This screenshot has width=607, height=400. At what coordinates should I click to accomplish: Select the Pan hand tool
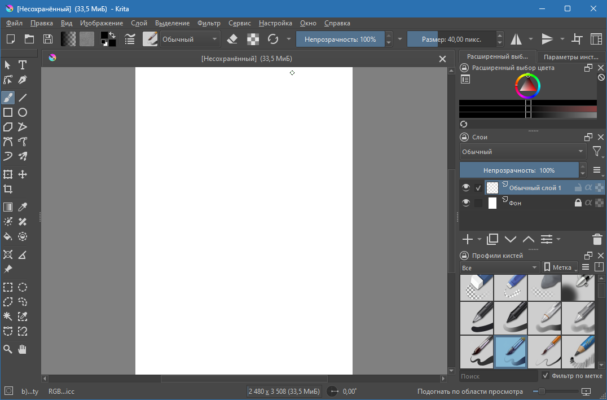tap(22, 349)
